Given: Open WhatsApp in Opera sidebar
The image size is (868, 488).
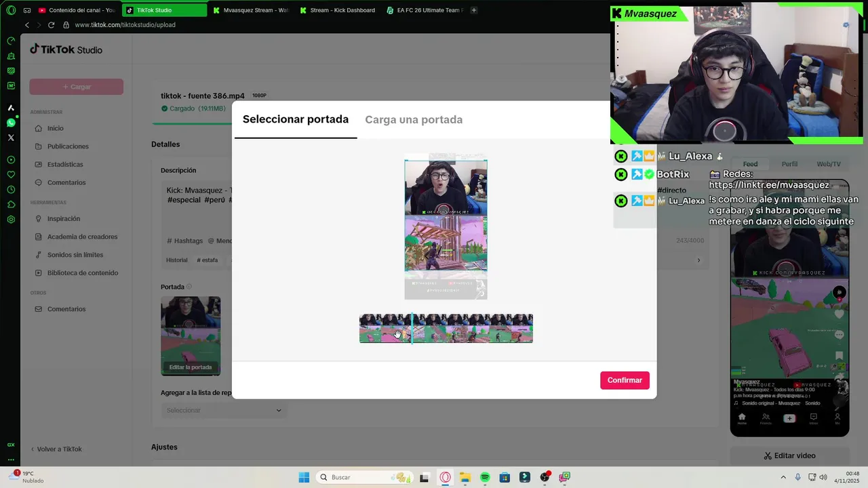Looking at the screenshot, I should 11,123.
